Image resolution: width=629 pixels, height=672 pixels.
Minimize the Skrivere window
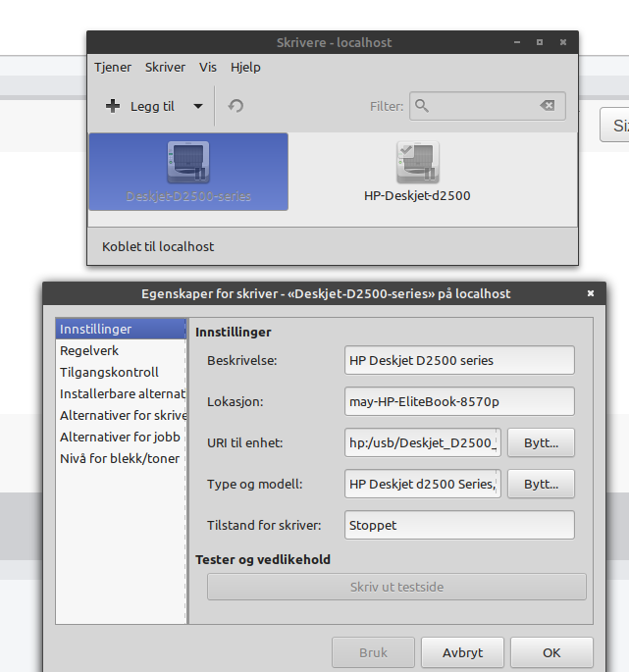coord(517,42)
